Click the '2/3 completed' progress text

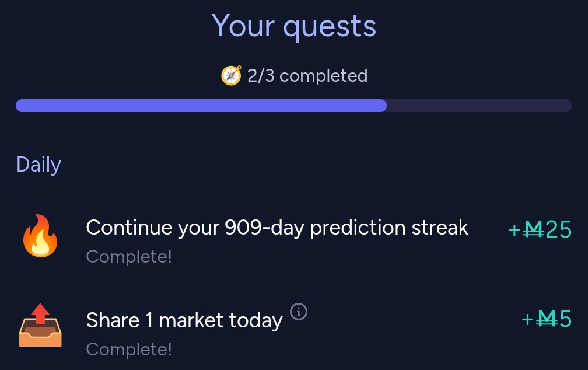tap(307, 76)
